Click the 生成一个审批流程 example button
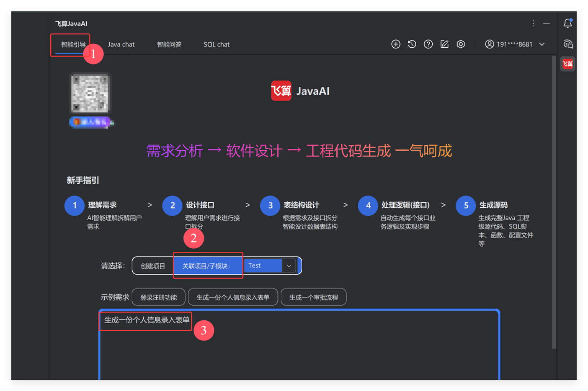Image resolution: width=588 pixels, height=391 pixels. pyautogui.click(x=313, y=297)
